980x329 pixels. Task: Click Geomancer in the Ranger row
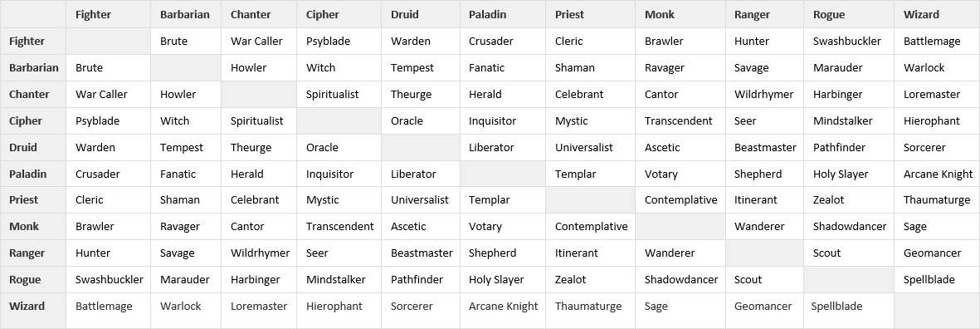tap(932, 253)
